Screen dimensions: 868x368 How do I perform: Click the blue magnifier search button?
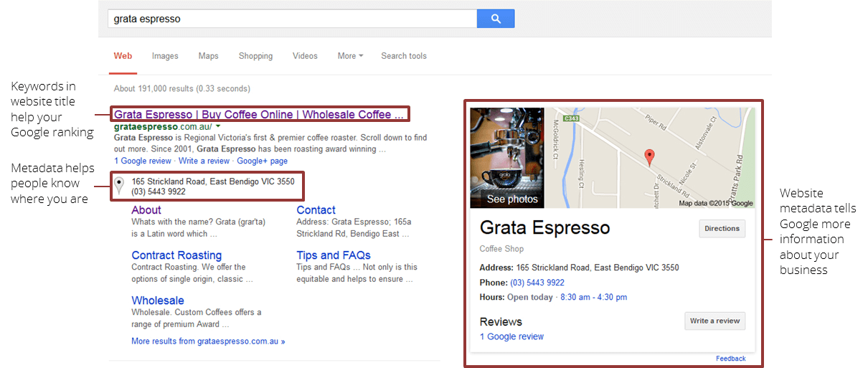[x=496, y=19]
